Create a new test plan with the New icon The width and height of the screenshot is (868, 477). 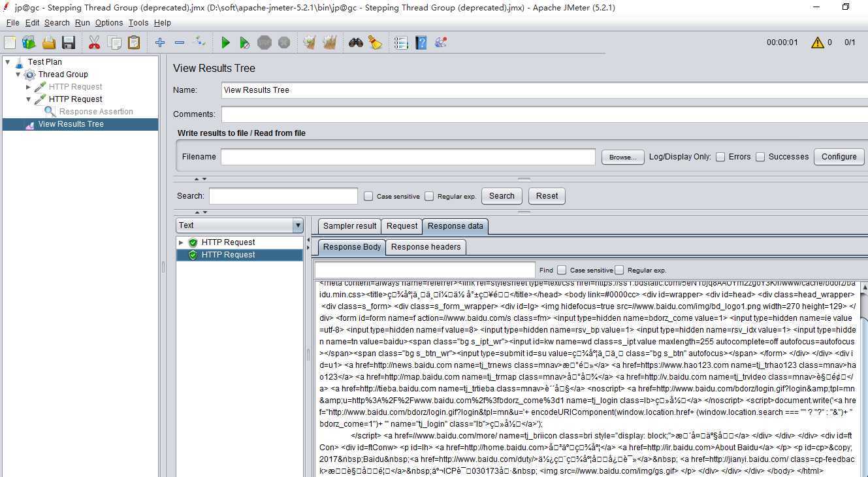tap(10, 42)
